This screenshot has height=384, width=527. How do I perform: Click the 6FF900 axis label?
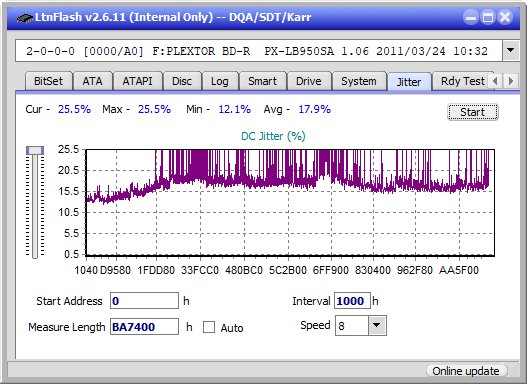(330, 270)
